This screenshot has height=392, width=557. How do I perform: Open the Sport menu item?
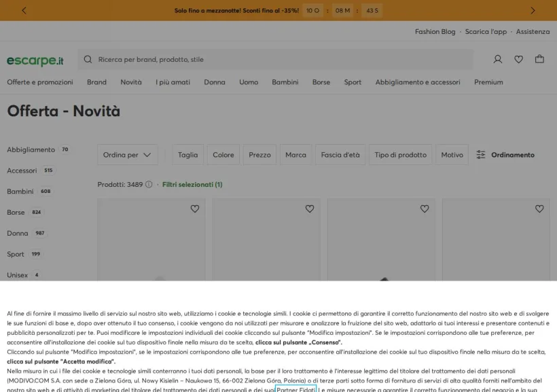click(353, 82)
